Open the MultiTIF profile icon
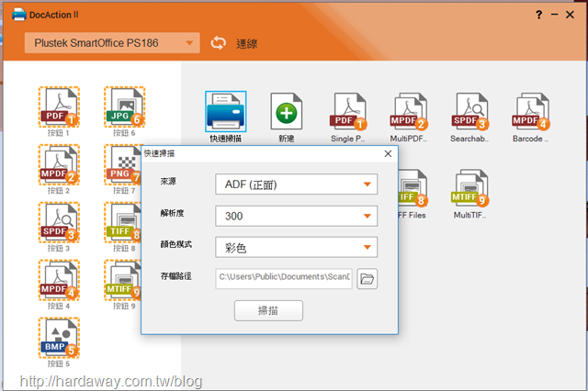 pos(470,188)
